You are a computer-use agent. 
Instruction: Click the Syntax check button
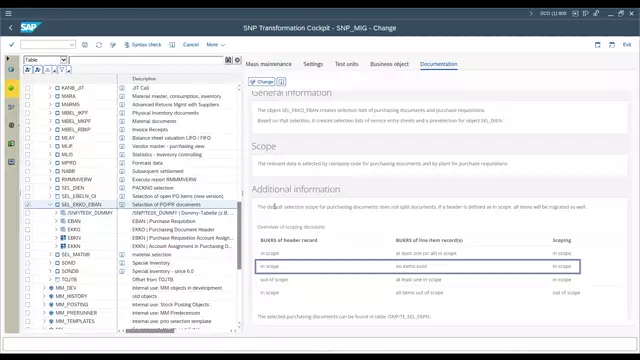[x=143, y=44]
